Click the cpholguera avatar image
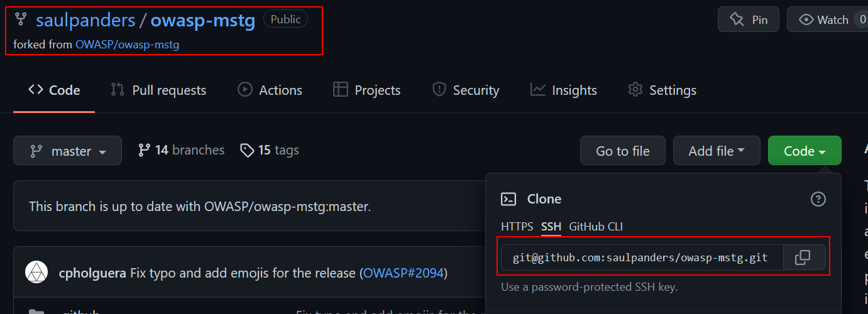The height and width of the screenshot is (314, 868). [x=36, y=273]
